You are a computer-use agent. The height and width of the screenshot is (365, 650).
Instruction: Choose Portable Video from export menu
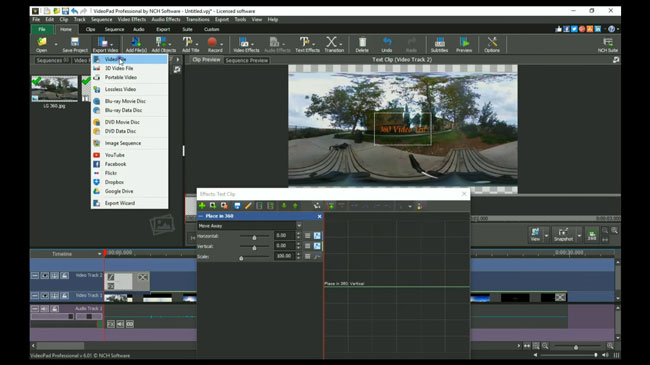129,78
